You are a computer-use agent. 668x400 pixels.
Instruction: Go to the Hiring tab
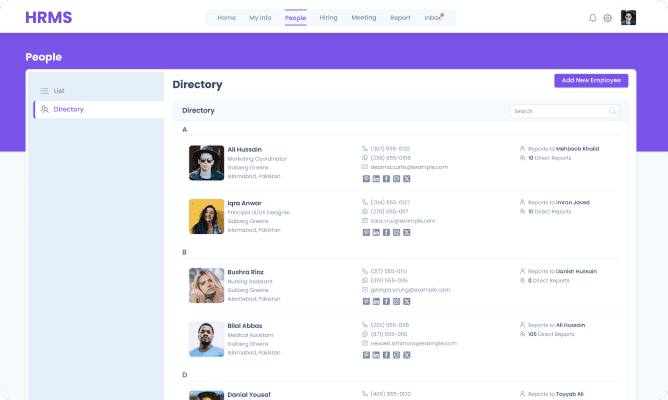click(328, 18)
